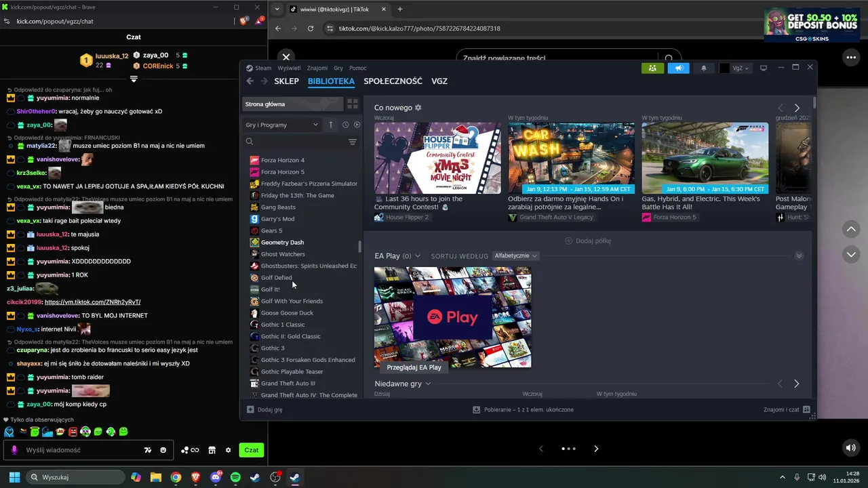
Task: Click Dodaj półkę button
Action: click(588, 241)
